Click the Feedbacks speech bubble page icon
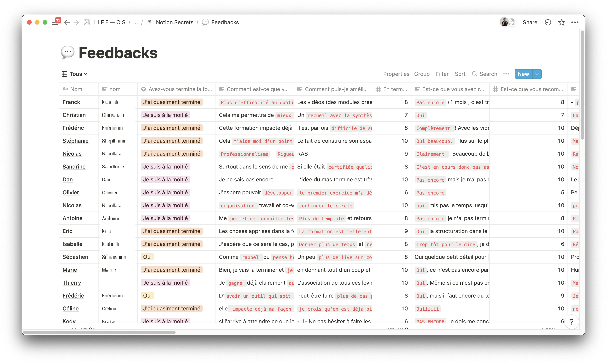This screenshot has width=607, height=364. [67, 53]
